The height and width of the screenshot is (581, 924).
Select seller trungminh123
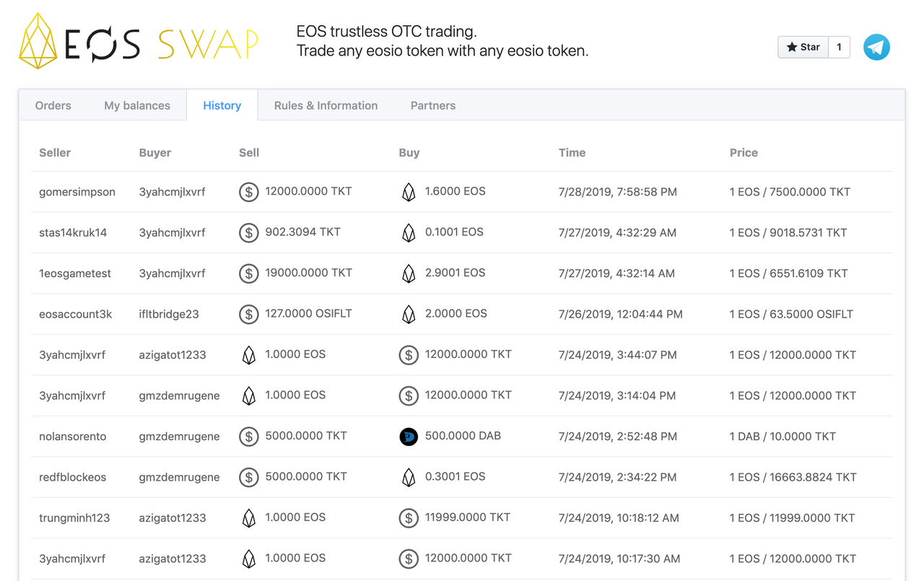(x=74, y=518)
